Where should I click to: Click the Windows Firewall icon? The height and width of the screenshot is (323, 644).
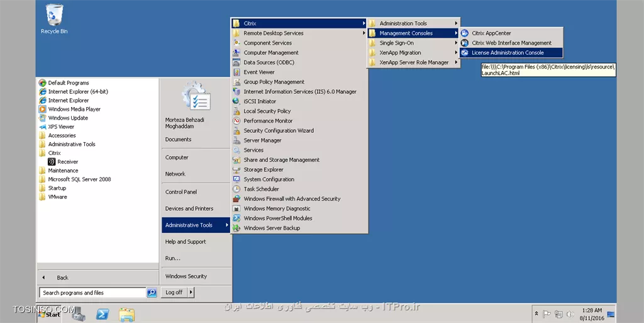236,198
